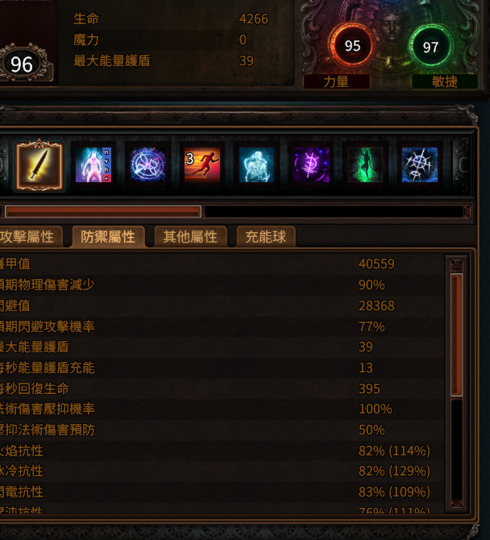The width and height of the screenshot is (490, 540).
Task: Pick the icy blue golem skill icon
Action: pyautogui.click(x=257, y=165)
